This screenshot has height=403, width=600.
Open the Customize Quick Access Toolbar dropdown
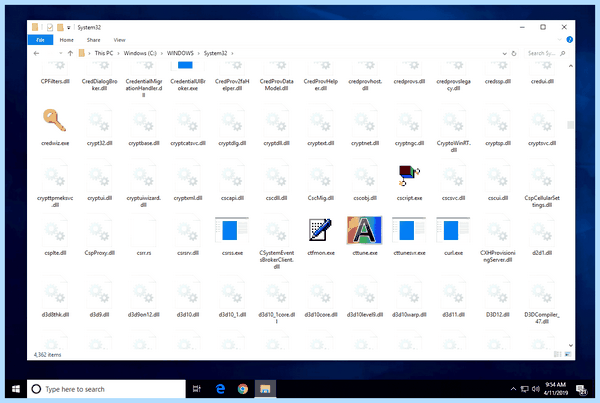click(68, 28)
